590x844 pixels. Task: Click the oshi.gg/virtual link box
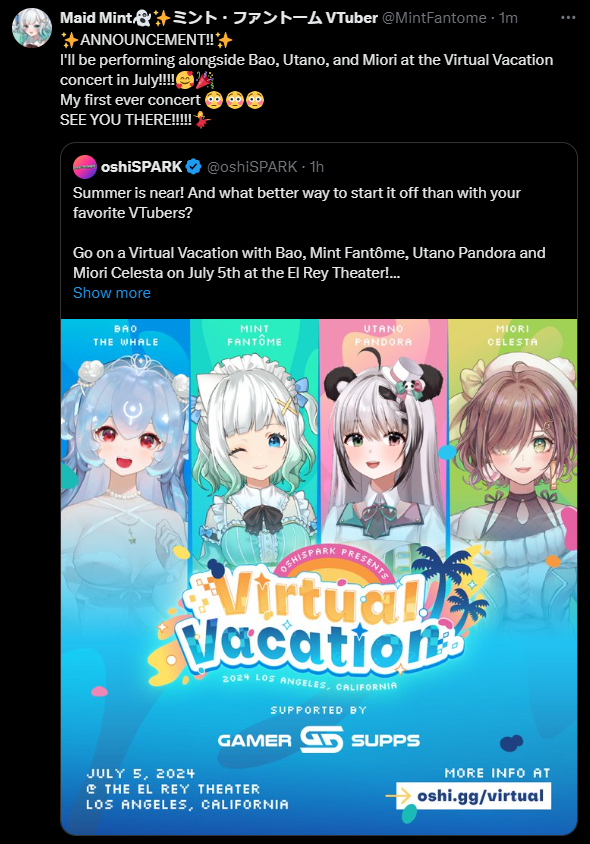point(474,796)
